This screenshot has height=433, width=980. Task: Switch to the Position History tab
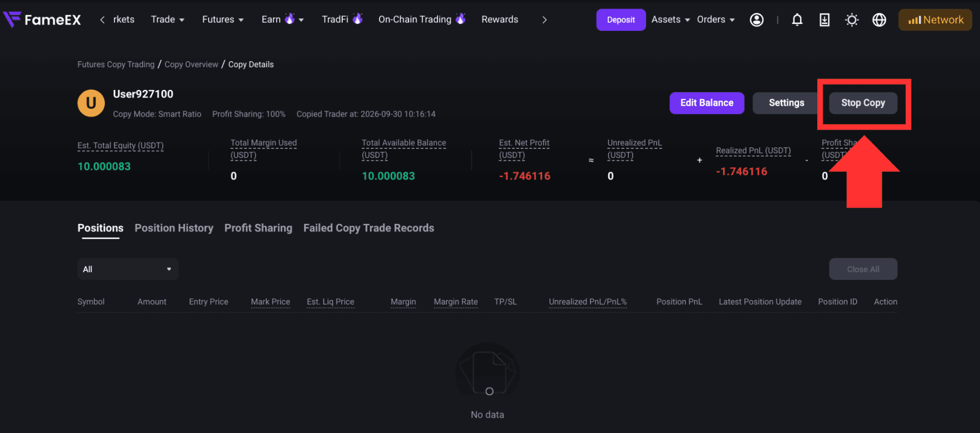point(174,228)
